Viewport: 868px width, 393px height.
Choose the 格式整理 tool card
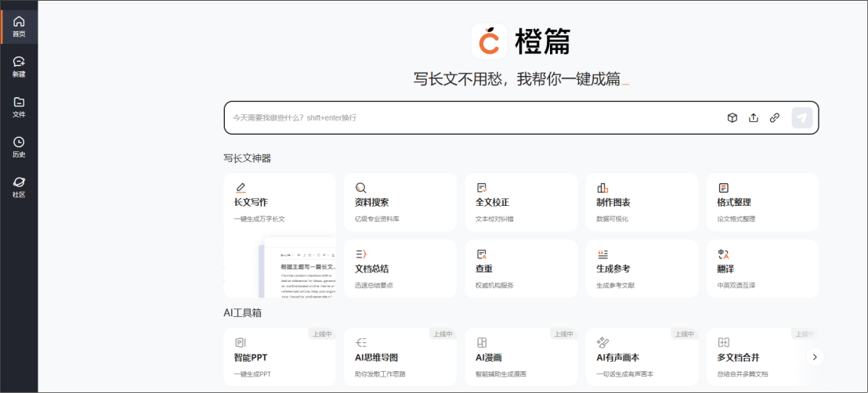coord(761,202)
